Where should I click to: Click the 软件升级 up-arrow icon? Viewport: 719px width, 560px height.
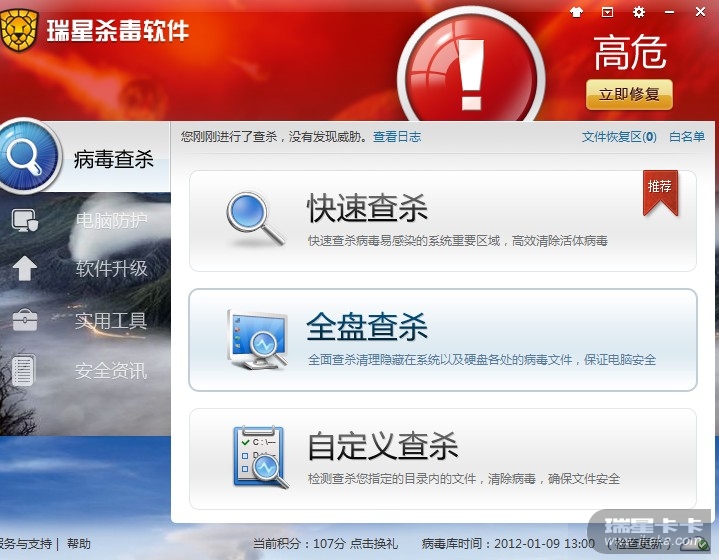25,268
